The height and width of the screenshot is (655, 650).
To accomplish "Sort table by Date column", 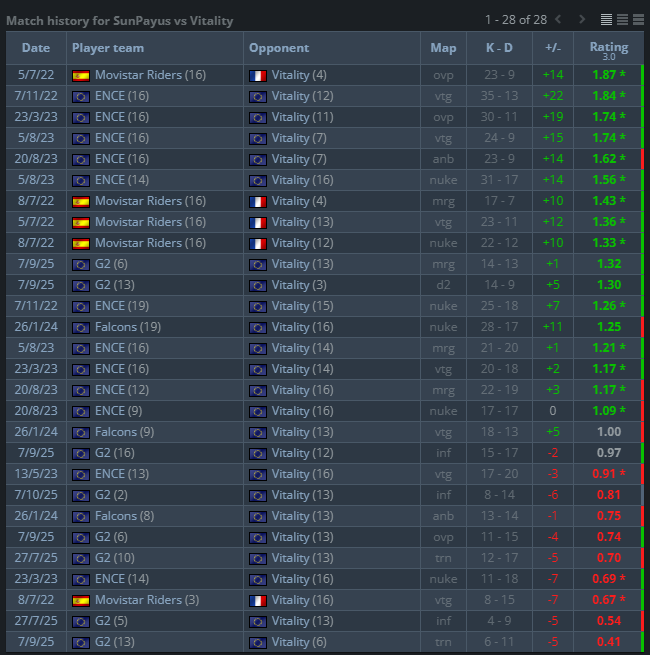I will 36,48.
